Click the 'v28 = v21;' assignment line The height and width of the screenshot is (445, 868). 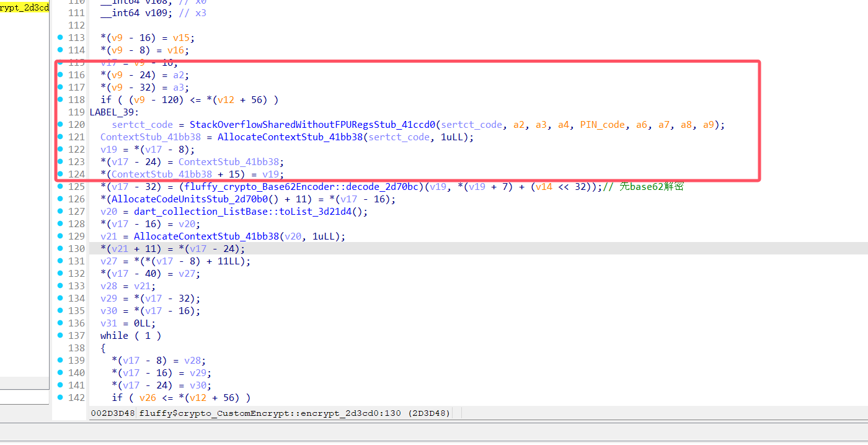[x=128, y=286]
